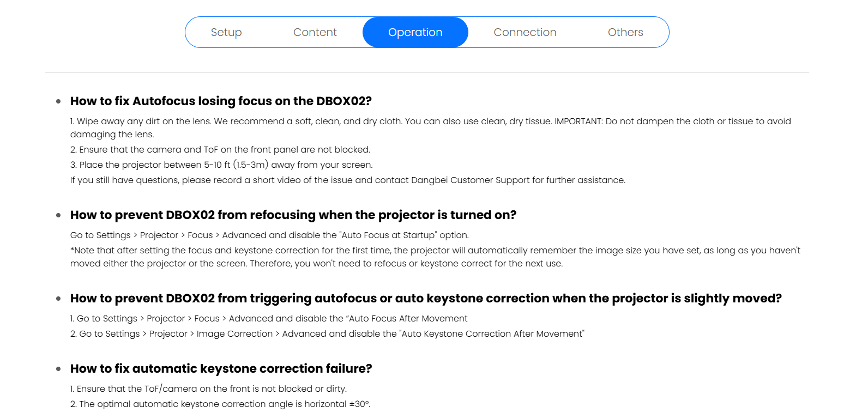Click heading about triggering autofocus when slightly moved
The image size is (868, 413).
click(426, 299)
